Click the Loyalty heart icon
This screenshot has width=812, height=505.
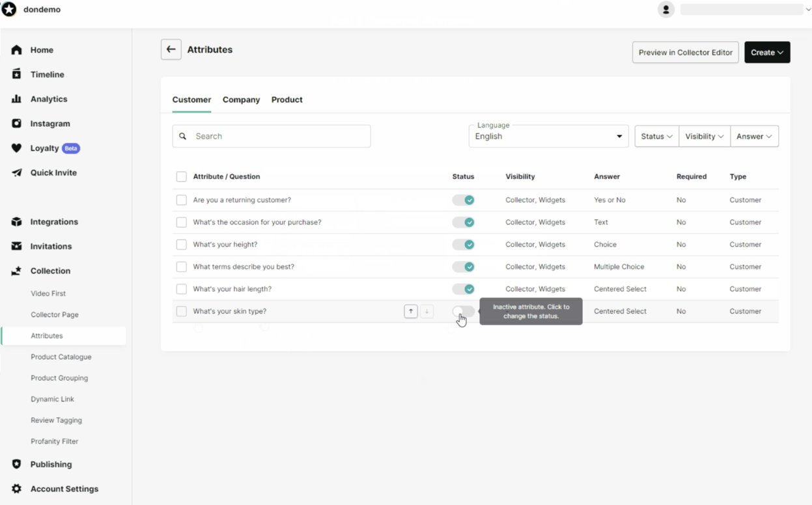click(x=17, y=148)
